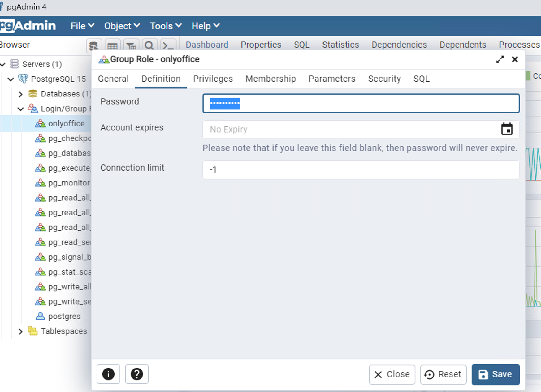
Task: Close the Group Role dialog with X icon
Action: click(x=515, y=59)
